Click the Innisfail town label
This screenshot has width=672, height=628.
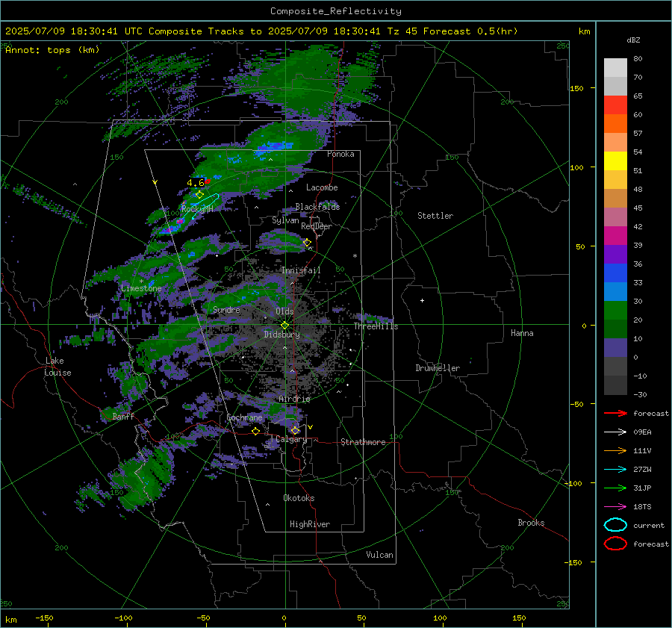click(301, 270)
